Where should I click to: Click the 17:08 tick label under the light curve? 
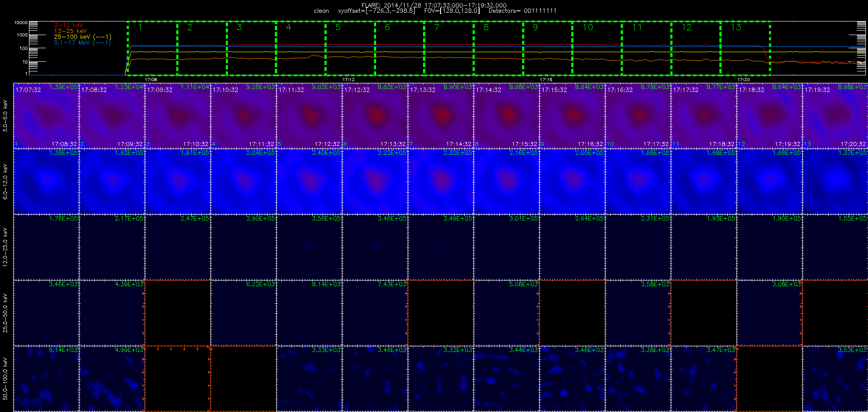pyautogui.click(x=151, y=80)
